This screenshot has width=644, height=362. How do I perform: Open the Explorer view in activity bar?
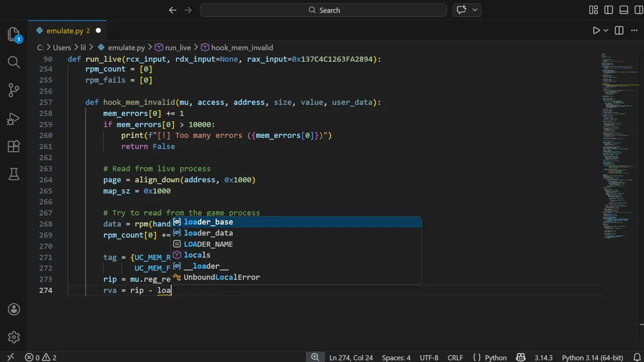[14, 34]
